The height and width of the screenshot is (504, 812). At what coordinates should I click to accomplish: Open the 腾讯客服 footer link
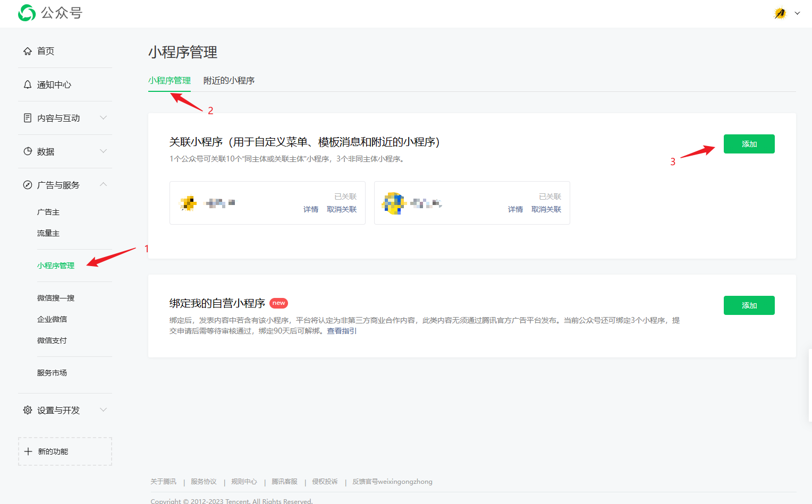(x=284, y=482)
